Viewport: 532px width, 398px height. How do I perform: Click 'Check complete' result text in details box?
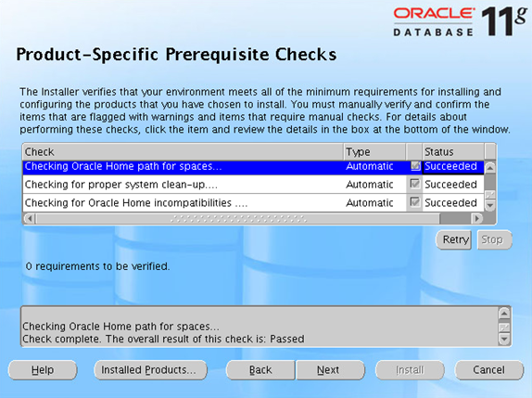tap(163, 339)
